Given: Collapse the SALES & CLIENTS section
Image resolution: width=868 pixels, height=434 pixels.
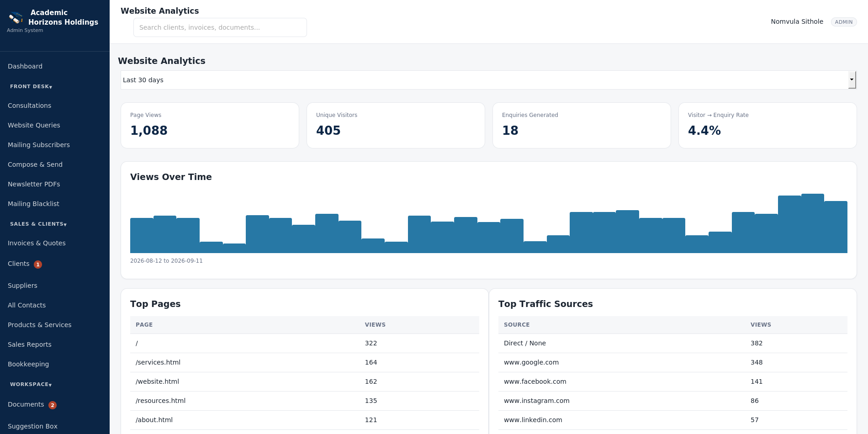Looking at the screenshot, I should tap(38, 224).
